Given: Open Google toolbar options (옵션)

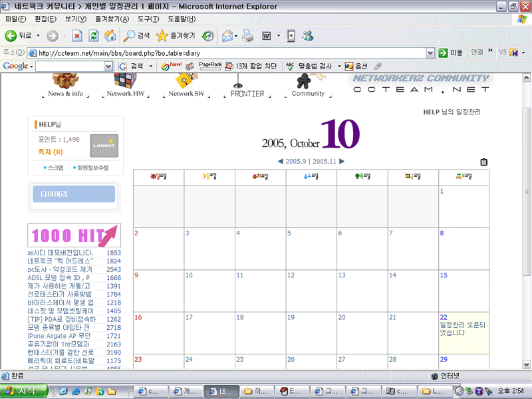Looking at the screenshot, I should 356,66.
